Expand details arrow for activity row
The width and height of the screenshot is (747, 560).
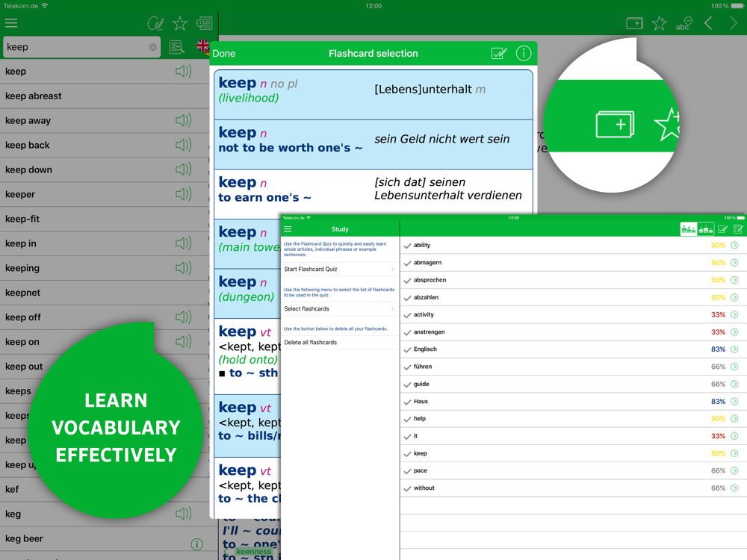pos(734,315)
